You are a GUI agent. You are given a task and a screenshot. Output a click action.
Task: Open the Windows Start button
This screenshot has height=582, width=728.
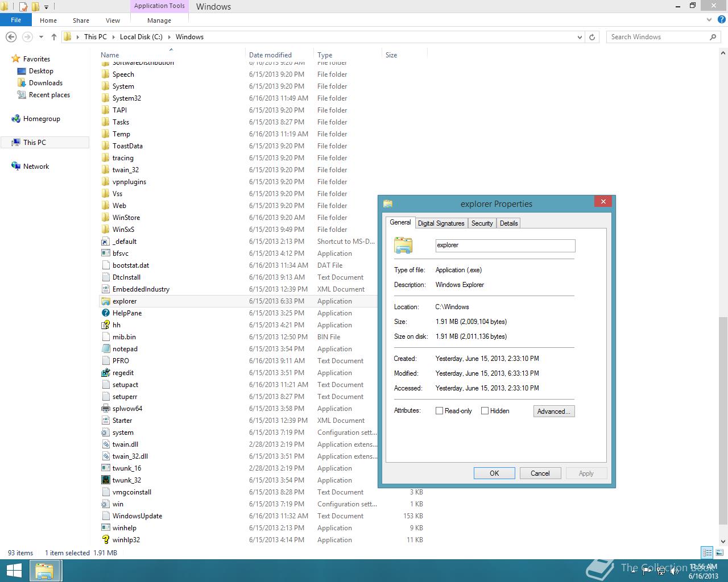14,571
